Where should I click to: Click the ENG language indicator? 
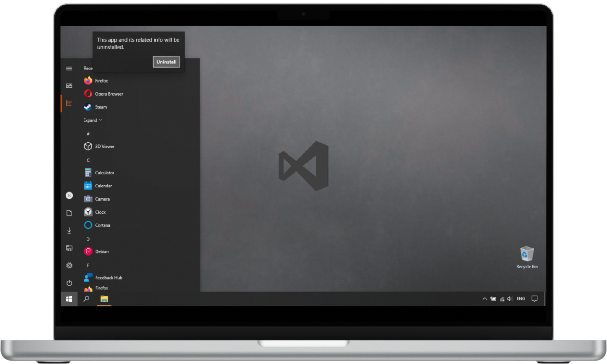pyautogui.click(x=521, y=299)
